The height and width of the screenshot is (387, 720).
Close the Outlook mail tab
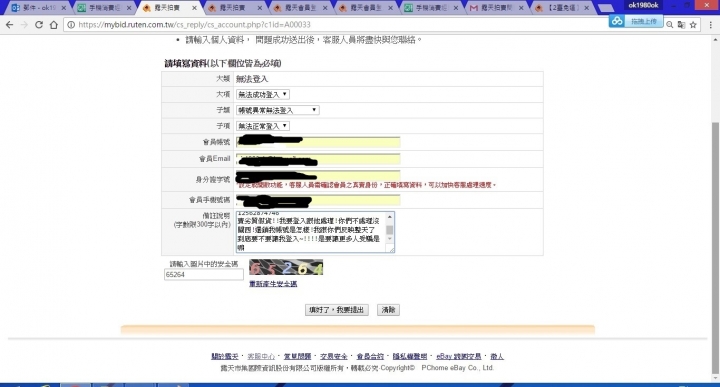(x=64, y=8)
